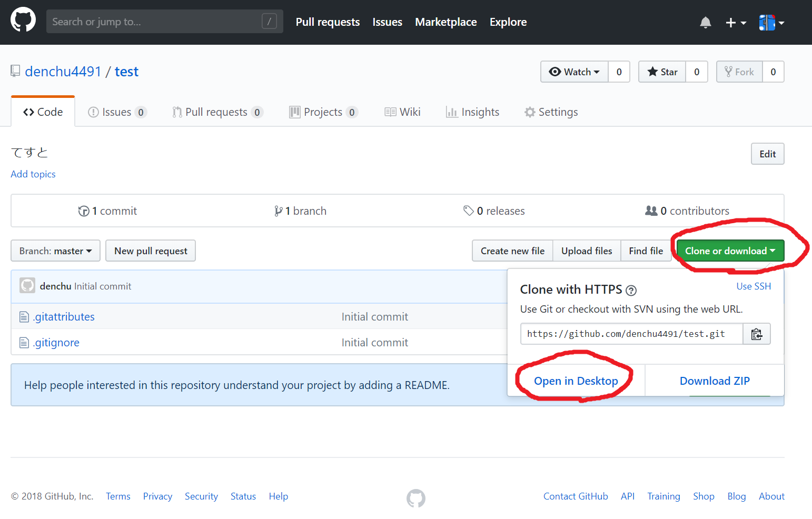Click the Watch count of 0
Screen dimensions: 812x519
[619, 72]
